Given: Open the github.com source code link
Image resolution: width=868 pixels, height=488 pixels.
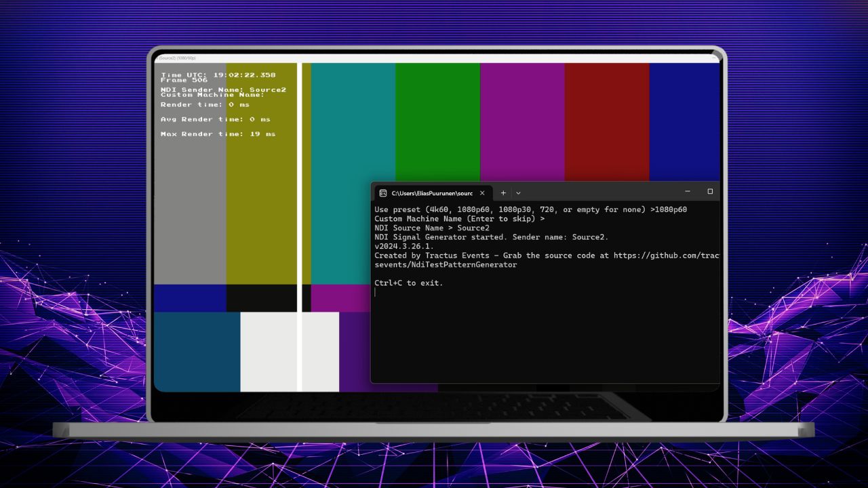Looking at the screenshot, I should click(666, 256).
